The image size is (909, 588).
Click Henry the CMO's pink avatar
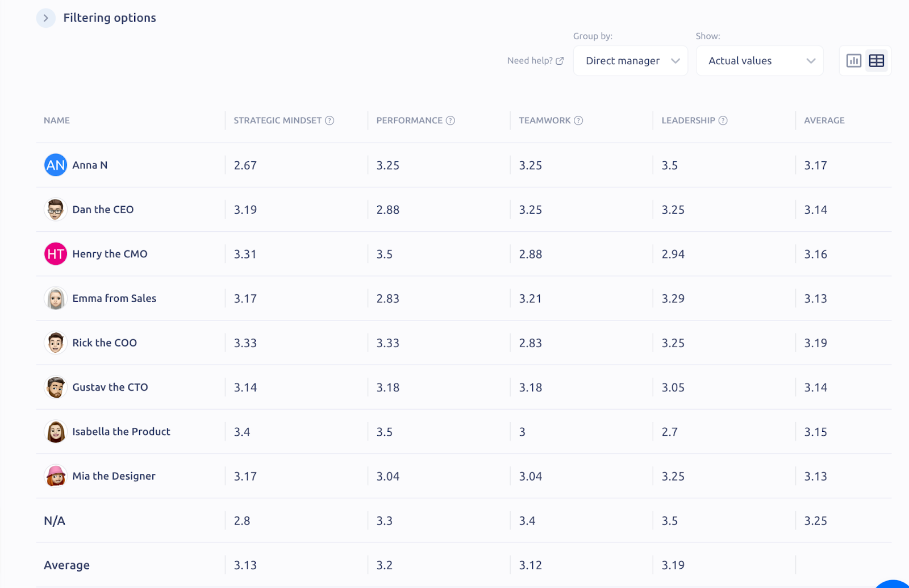point(55,254)
